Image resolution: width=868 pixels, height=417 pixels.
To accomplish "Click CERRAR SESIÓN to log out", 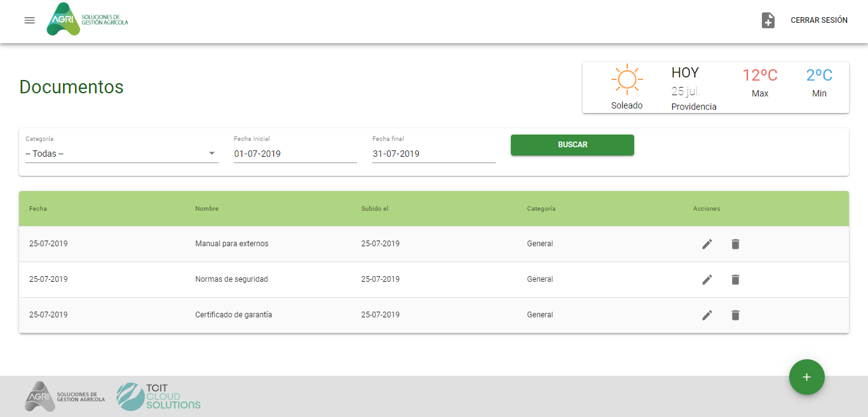I will coord(818,20).
